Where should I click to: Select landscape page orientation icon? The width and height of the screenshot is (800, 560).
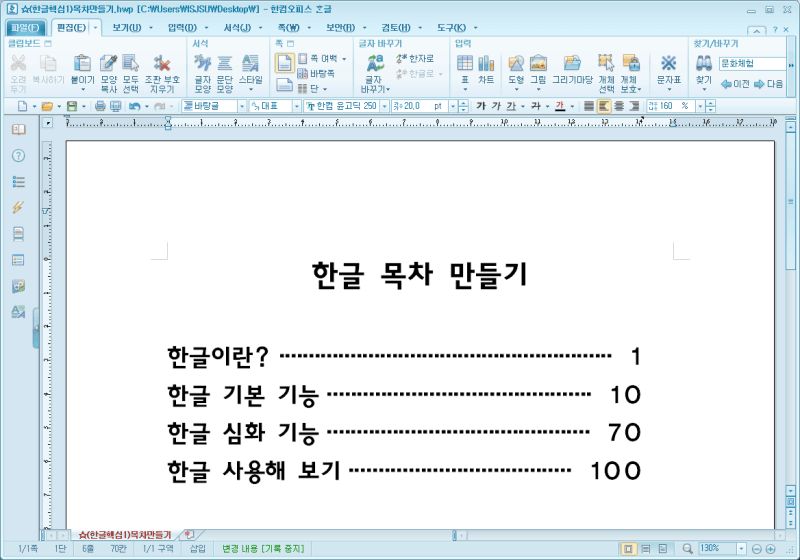[284, 85]
